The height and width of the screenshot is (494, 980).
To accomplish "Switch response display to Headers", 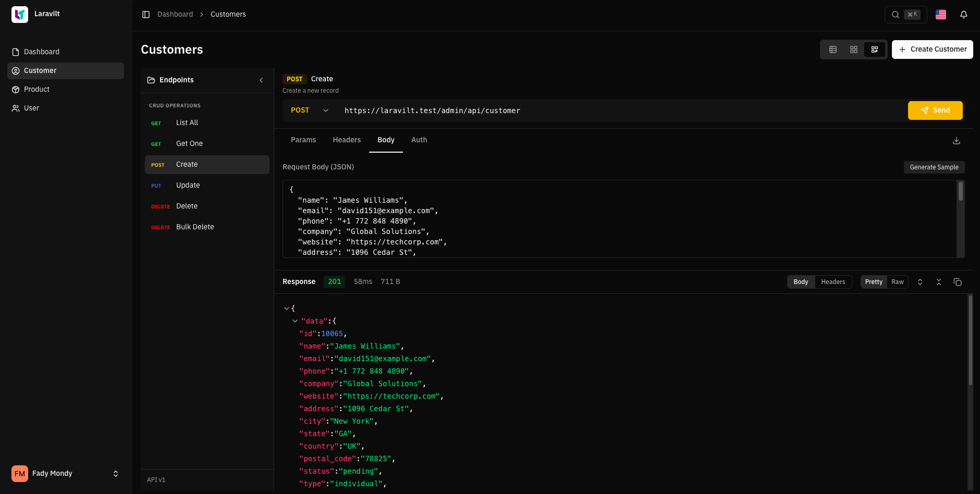I will (x=833, y=282).
